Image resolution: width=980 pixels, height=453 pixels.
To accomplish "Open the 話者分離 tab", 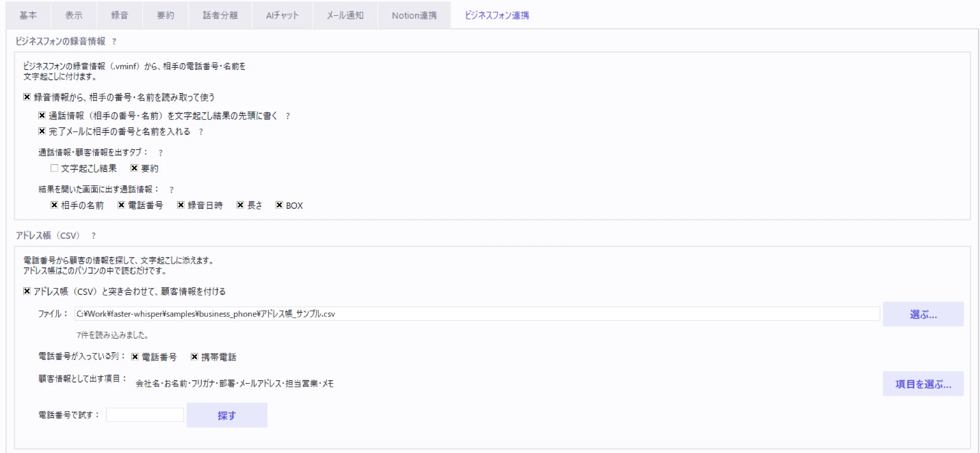I will tap(220, 15).
